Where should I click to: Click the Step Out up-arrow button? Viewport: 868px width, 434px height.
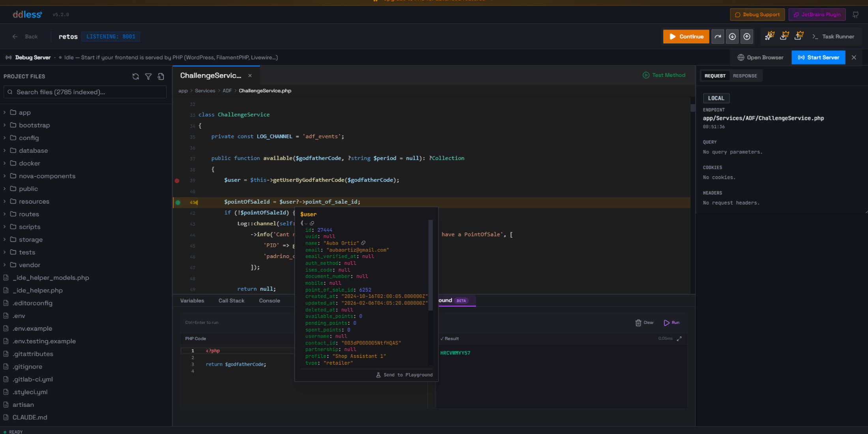pyautogui.click(x=747, y=37)
